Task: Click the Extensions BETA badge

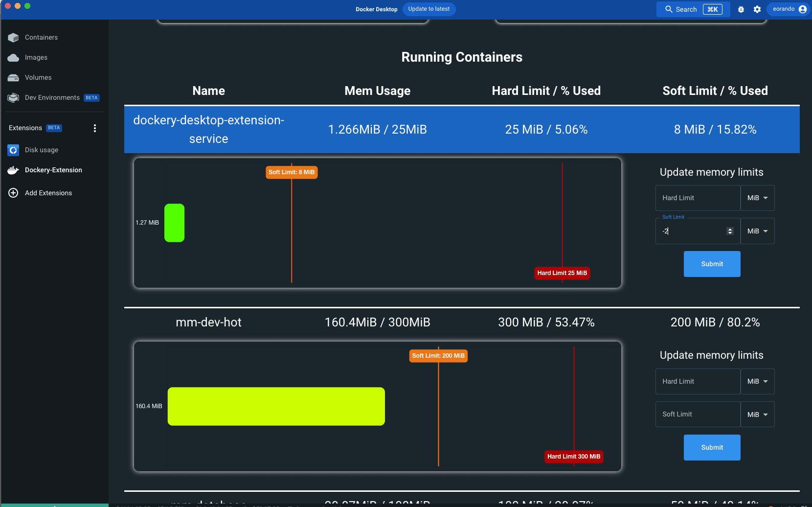Action: pyautogui.click(x=54, y=128)
